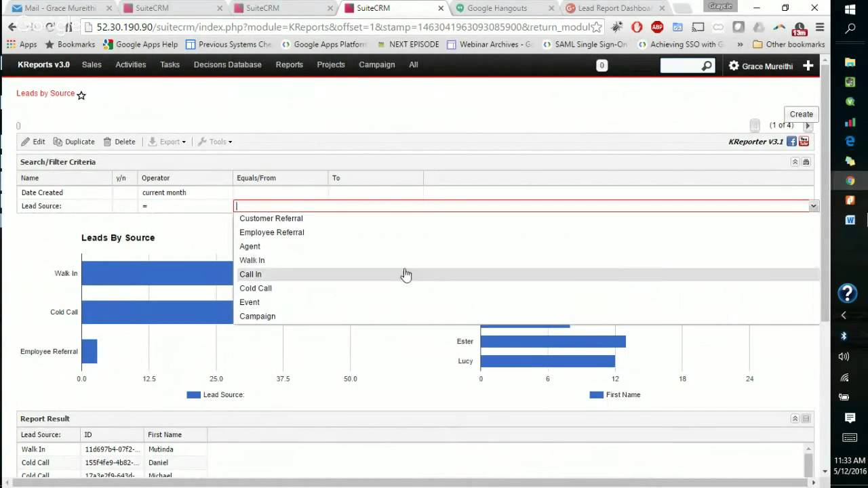Click the Create button
This screenshot has width=868, height=488.
(x=801, y=114)
